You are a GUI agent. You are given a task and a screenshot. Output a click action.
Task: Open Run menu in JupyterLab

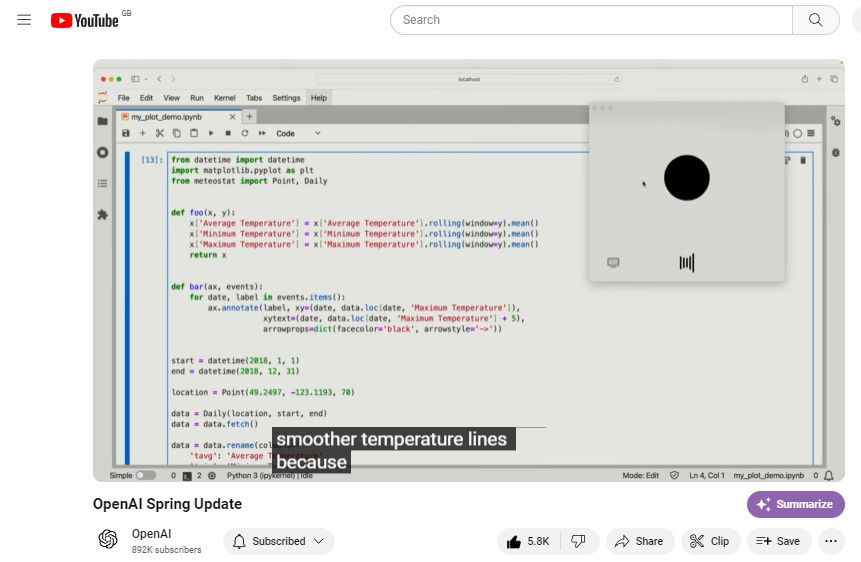[x=197, y=98]
